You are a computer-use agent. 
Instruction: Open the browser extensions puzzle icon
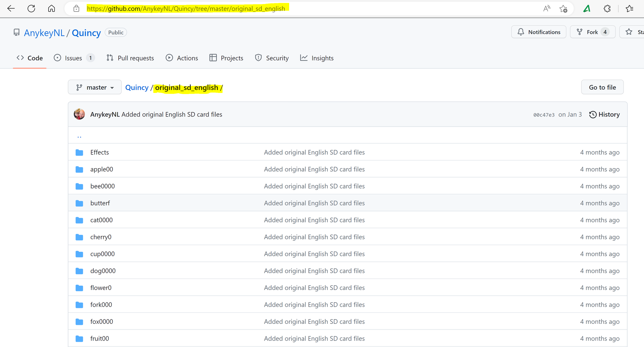click(607, 9)
